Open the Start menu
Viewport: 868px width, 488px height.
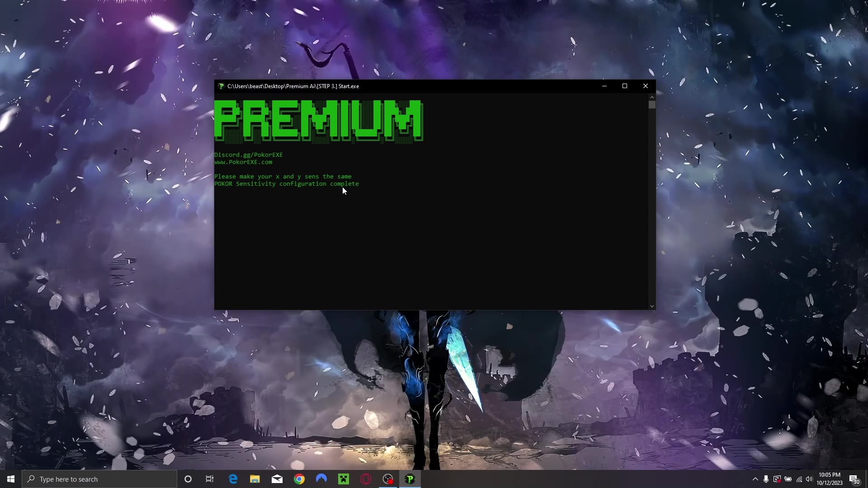(10, 479)
